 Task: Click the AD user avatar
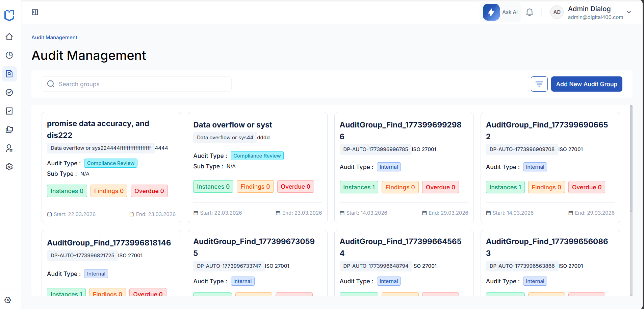coord(557,12)
